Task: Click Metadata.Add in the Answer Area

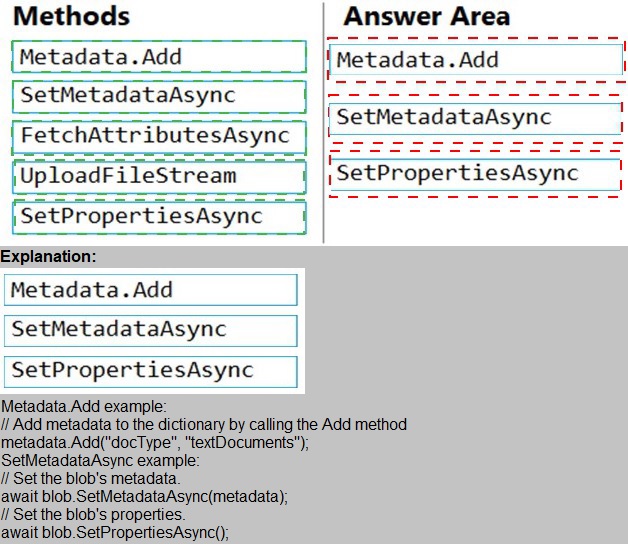Action: (x=475, y=60)
